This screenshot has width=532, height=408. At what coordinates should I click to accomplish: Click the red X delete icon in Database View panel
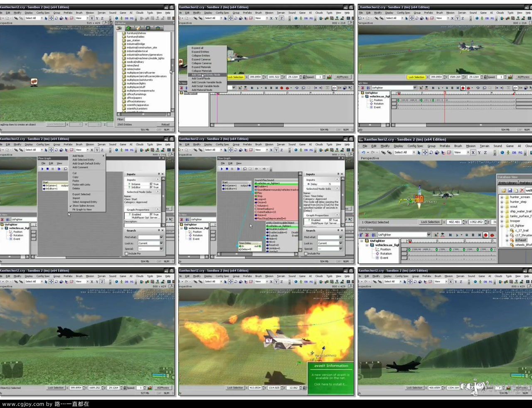click(x=522, y=190)
